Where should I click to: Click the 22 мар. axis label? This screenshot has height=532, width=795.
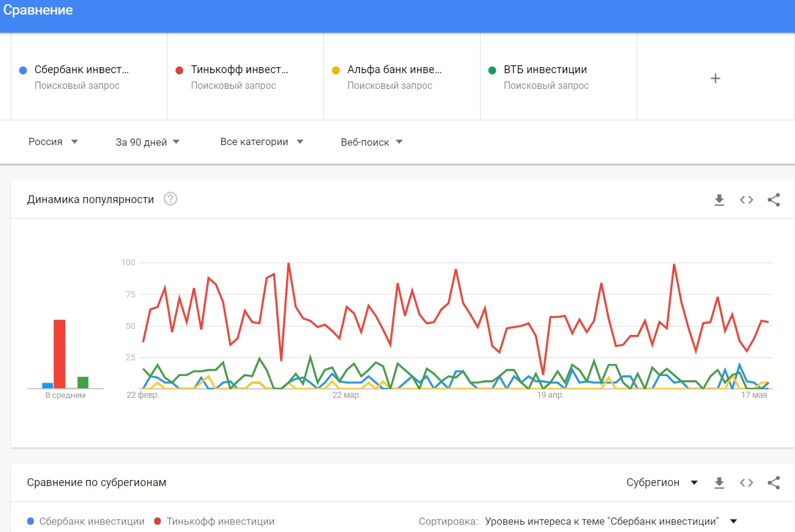346,395
